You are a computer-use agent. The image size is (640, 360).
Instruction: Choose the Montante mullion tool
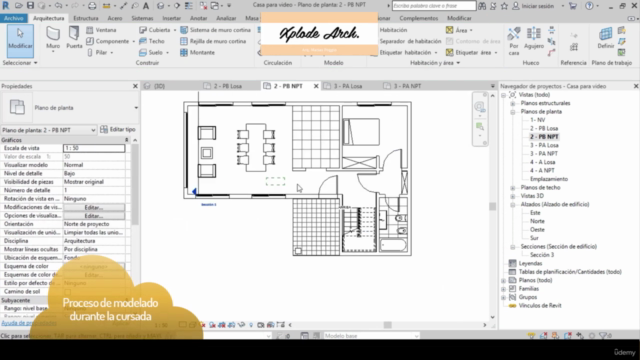pyautogui.click(x=198, y=52)
